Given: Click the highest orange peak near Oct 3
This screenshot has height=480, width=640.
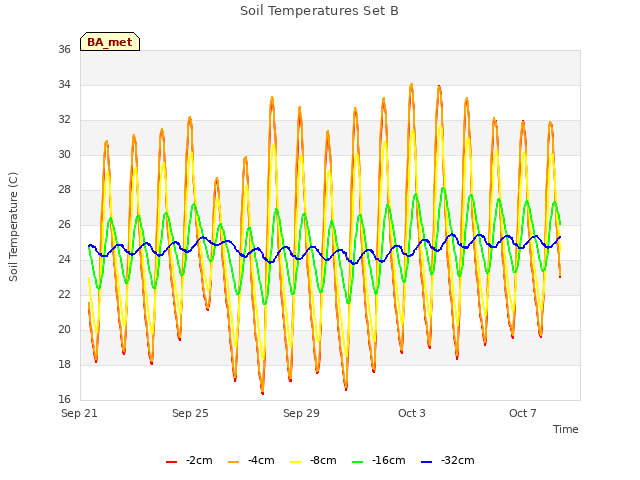Looking at the screenshot, I should coord(411,85).
